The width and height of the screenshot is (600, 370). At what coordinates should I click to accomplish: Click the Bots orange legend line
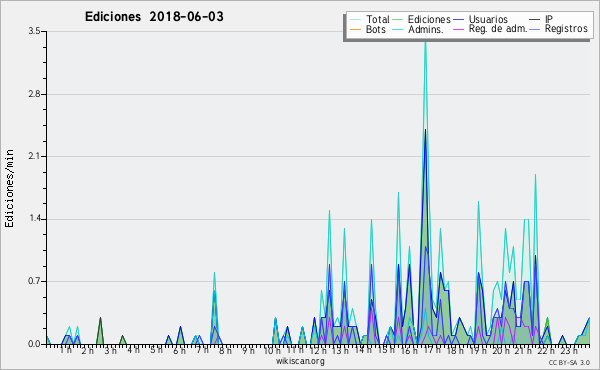pyautogui.click(x=355, y=29)
